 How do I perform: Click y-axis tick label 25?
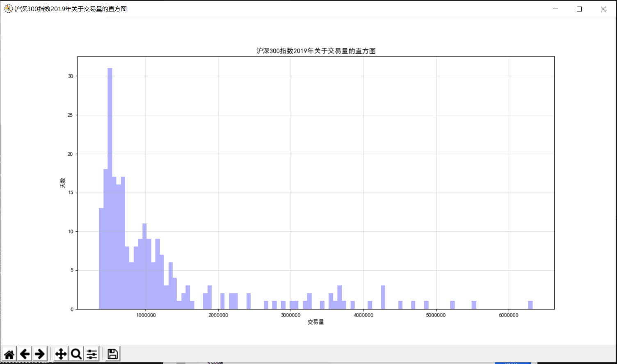[71, 115]
